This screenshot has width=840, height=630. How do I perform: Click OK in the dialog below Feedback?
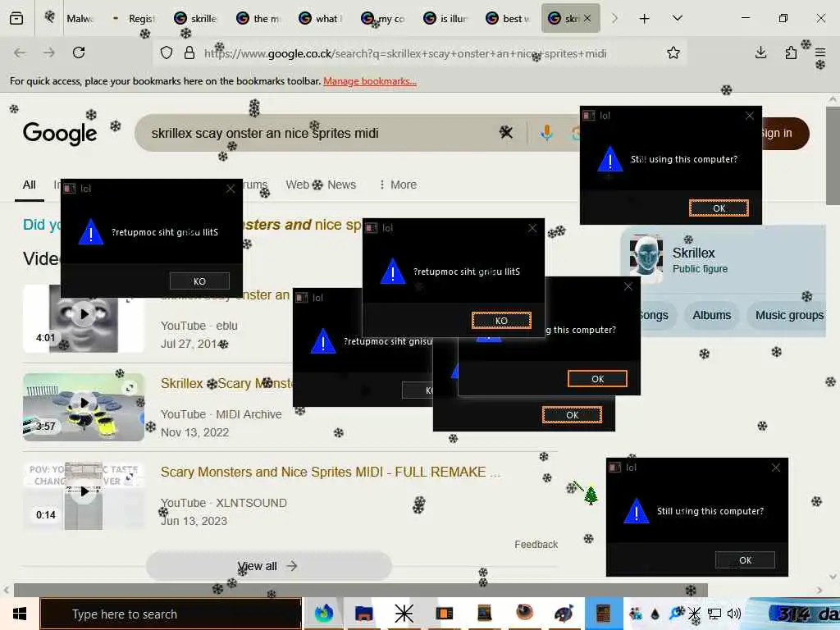click(745, 559)
